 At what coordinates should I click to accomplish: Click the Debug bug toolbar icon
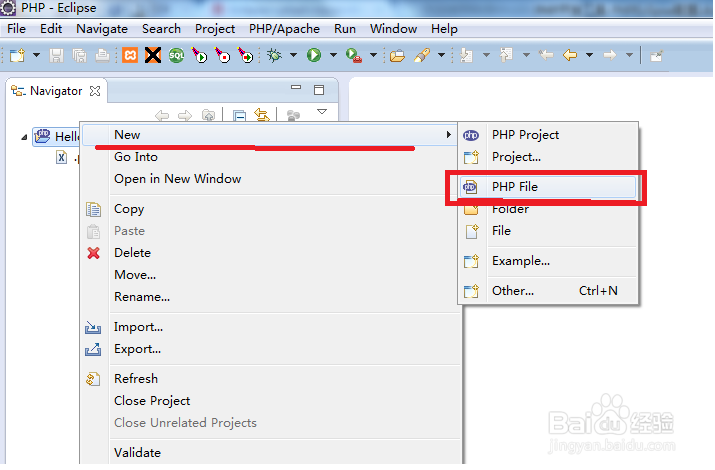coord(274,55)
